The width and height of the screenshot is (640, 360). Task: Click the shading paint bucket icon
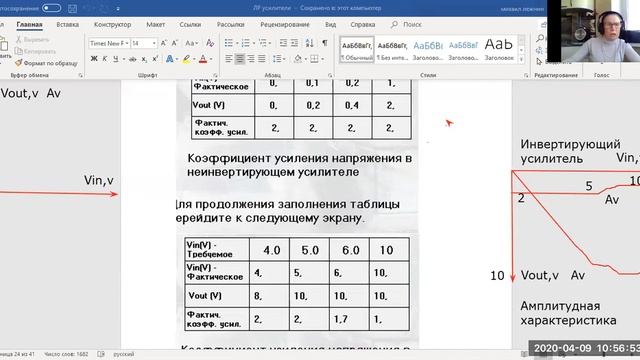[x=298, y=59]
